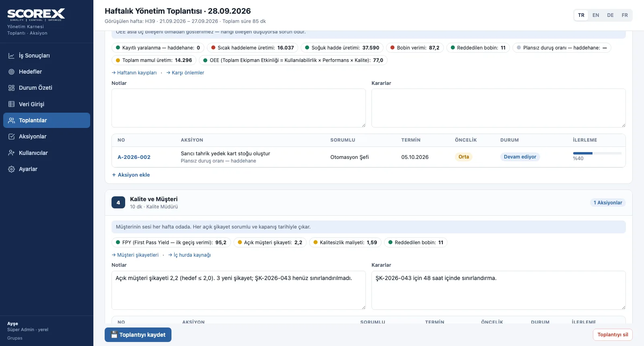Viewport: 644px width, 346px height.
Task: Follow the Haftanın kayıpları link
Action: [134, 73]
